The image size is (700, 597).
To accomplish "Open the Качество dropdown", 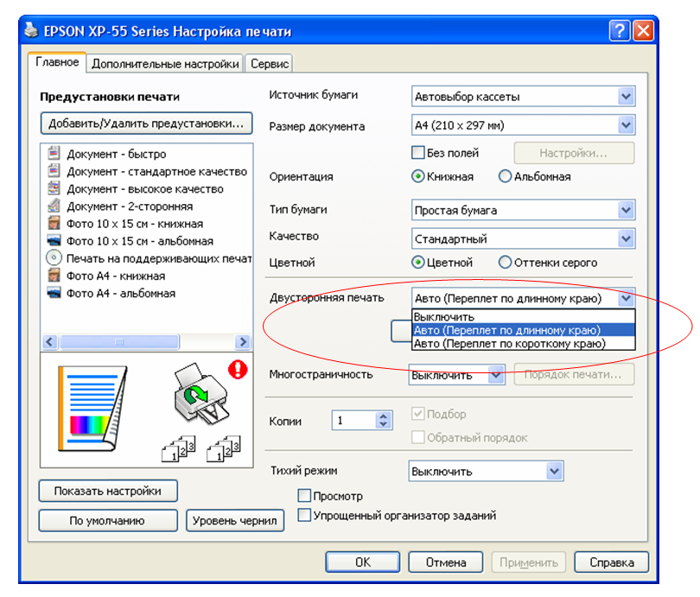I will (x=523, y=238).
